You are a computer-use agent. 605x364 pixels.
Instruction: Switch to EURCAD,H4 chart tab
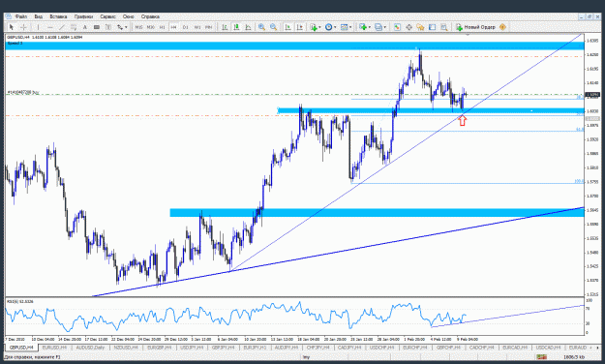tap(515, 348)
